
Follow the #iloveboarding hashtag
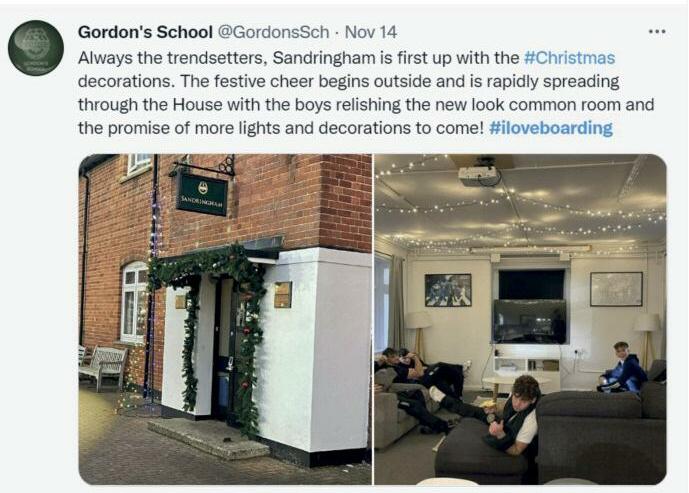coord(551,128)
